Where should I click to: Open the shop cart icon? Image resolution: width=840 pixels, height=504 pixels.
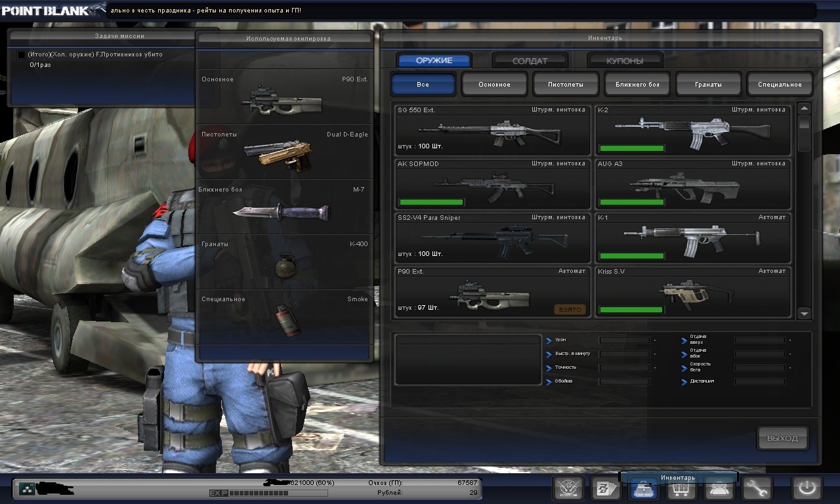pyautogui.click(x=681, y=489)
